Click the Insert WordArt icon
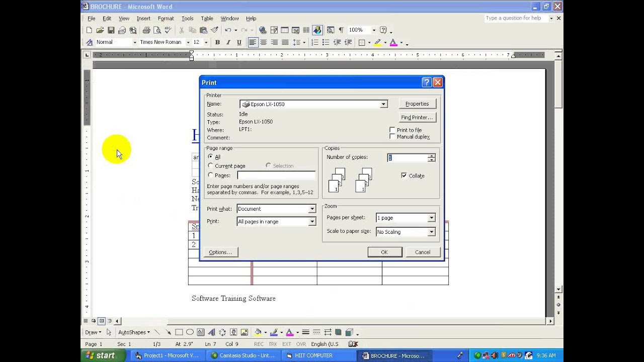 (x=212, y=332)
